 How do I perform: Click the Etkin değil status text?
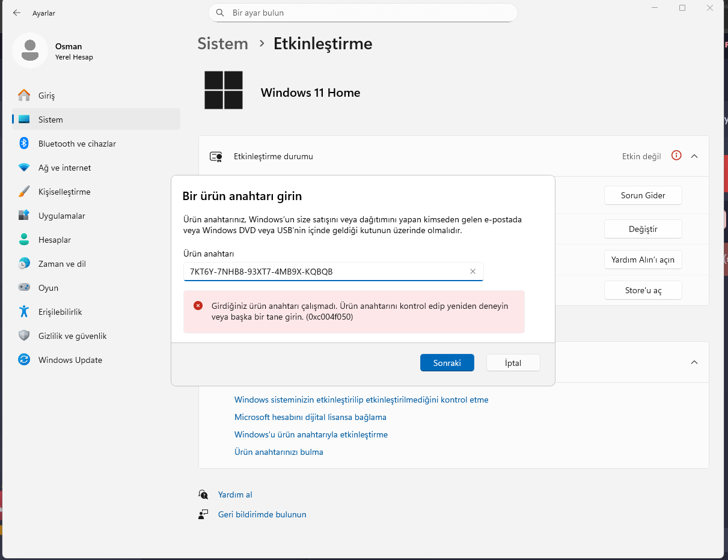(x=641, y=156)
